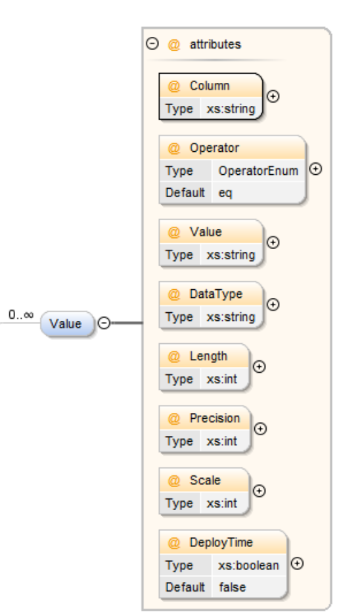This screenshot has width=364, height=616.
Task: Expand the DeployTime attribute details
Action: tap(297, 563)
